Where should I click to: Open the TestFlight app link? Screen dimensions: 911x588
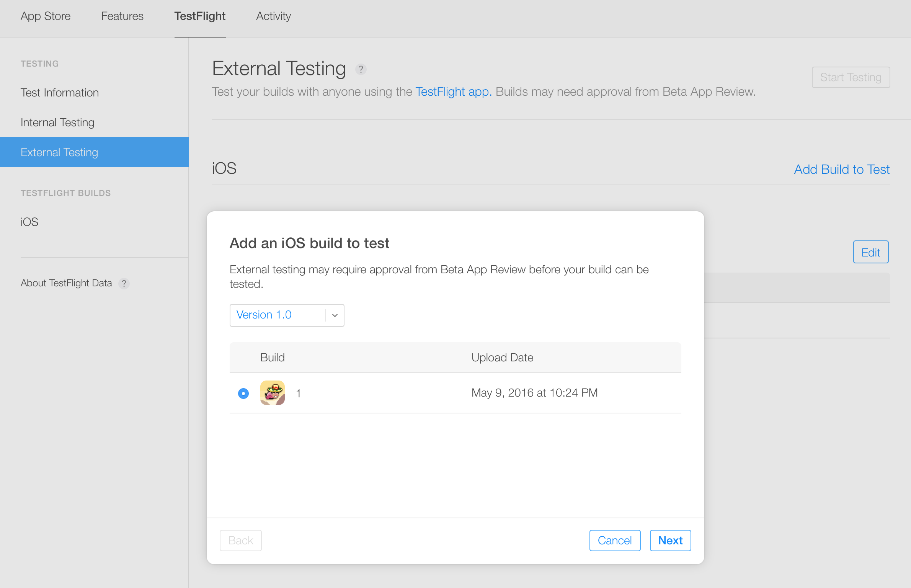(x=453, y=92)
